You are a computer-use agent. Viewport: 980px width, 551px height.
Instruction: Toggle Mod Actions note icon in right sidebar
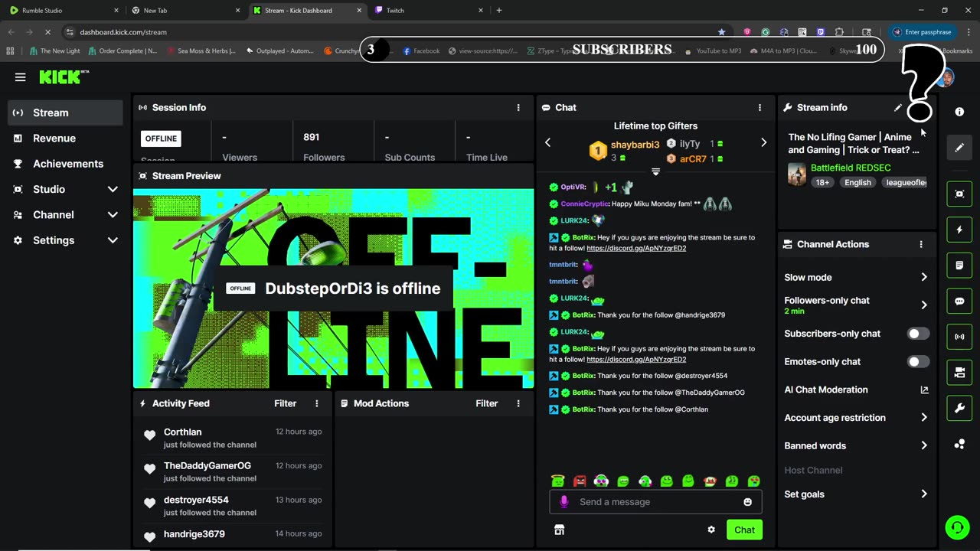tap(959, 265)
